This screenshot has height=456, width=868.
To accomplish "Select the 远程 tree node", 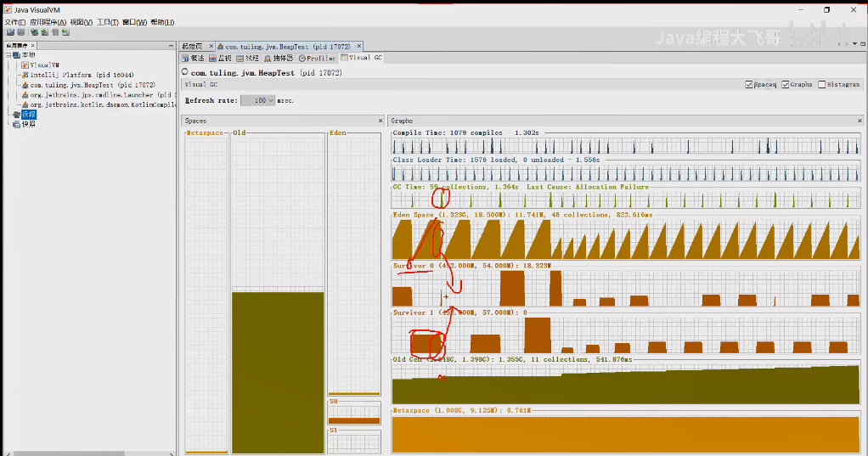I will pyautogui.click(x=29, y=115).
